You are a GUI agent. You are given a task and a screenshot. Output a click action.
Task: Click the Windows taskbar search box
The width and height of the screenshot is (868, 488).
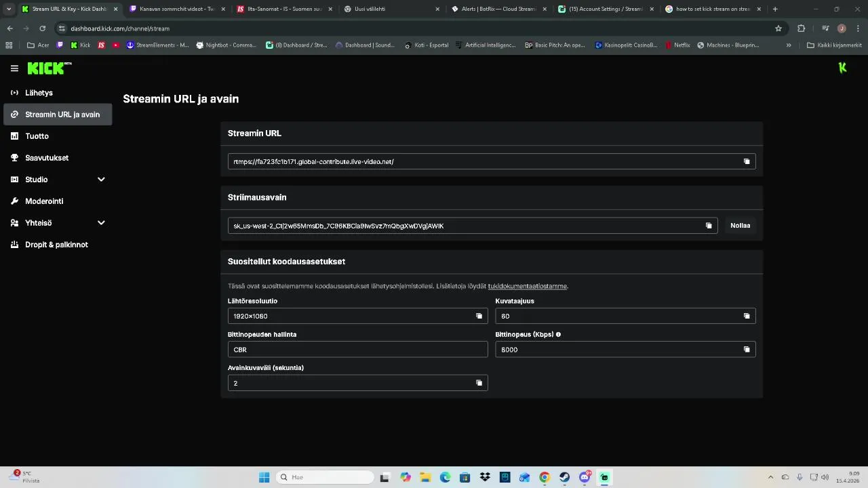(x=325, y=477)
